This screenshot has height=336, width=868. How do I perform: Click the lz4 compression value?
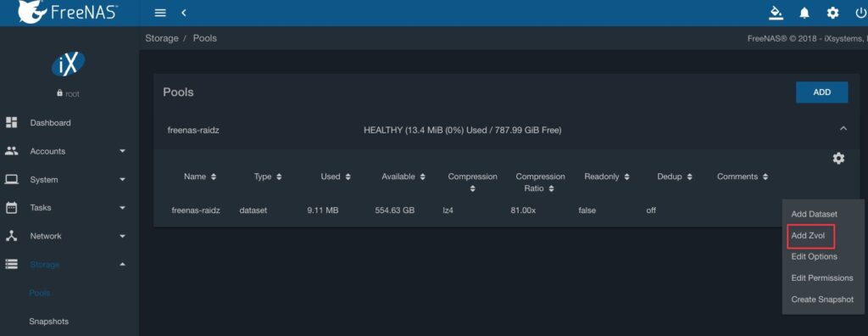(448, 210)
